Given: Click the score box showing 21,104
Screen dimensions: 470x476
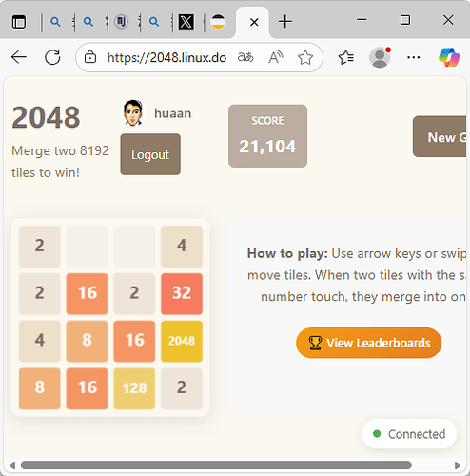Looking at the screenshot, I should pos(267,136).
